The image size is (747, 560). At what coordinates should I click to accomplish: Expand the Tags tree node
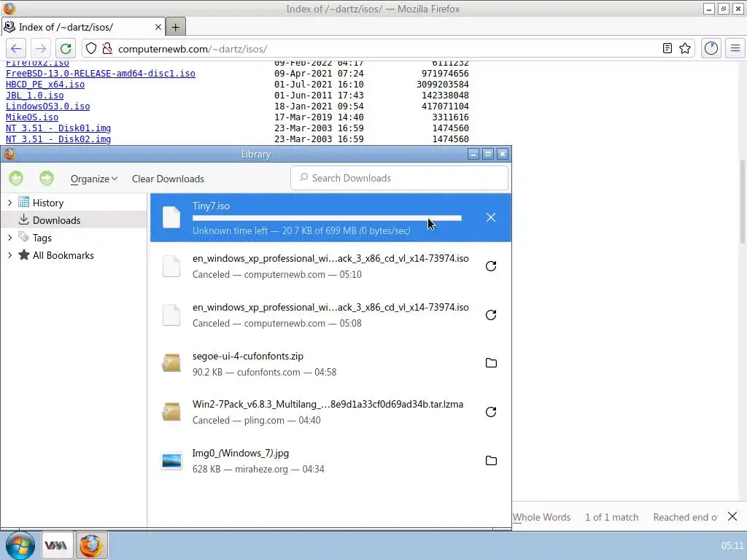[x=9, y=238]
